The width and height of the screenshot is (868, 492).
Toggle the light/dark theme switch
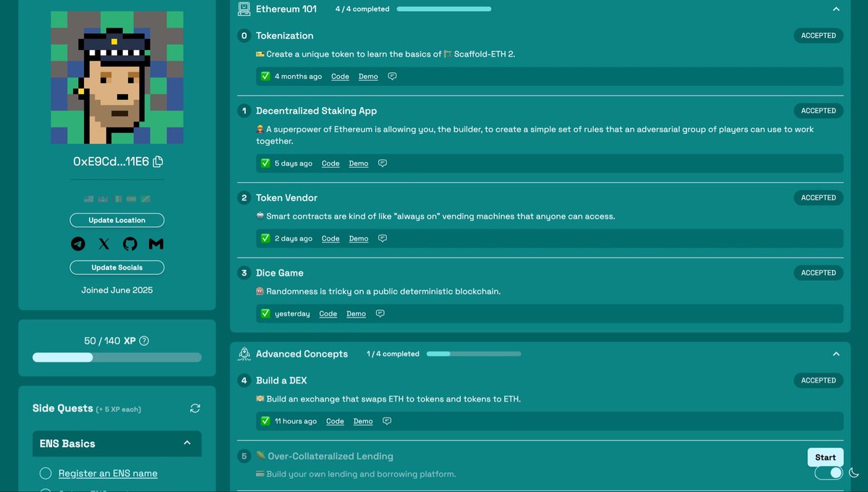[829, 472]
